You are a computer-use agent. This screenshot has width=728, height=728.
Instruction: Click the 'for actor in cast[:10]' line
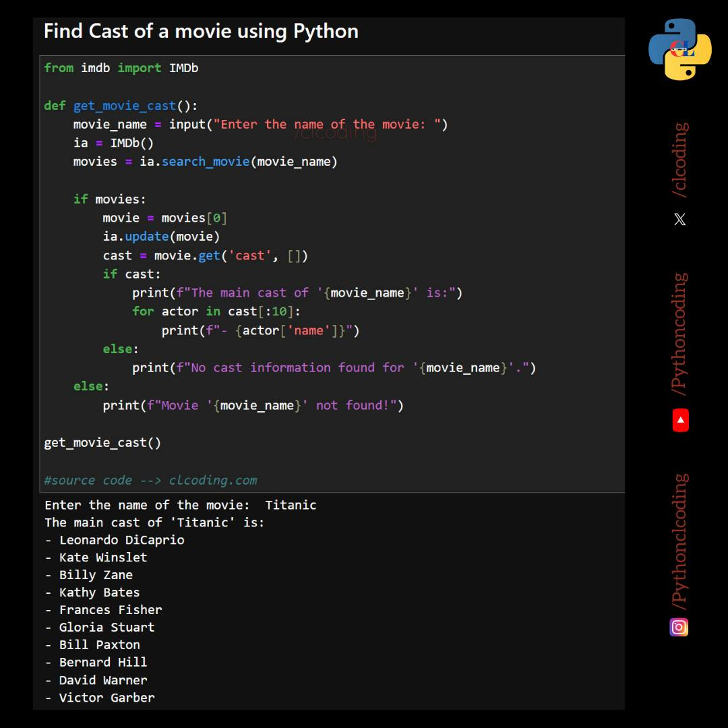[216, 311]
